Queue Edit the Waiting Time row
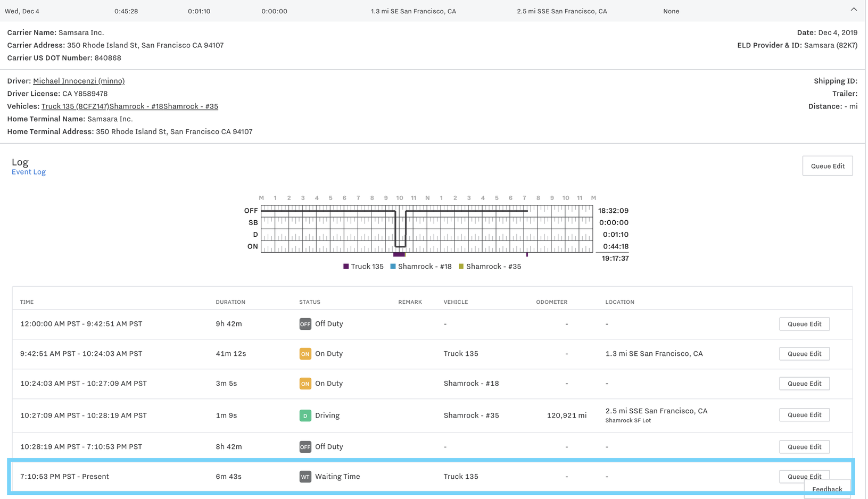 pos(804,476)
